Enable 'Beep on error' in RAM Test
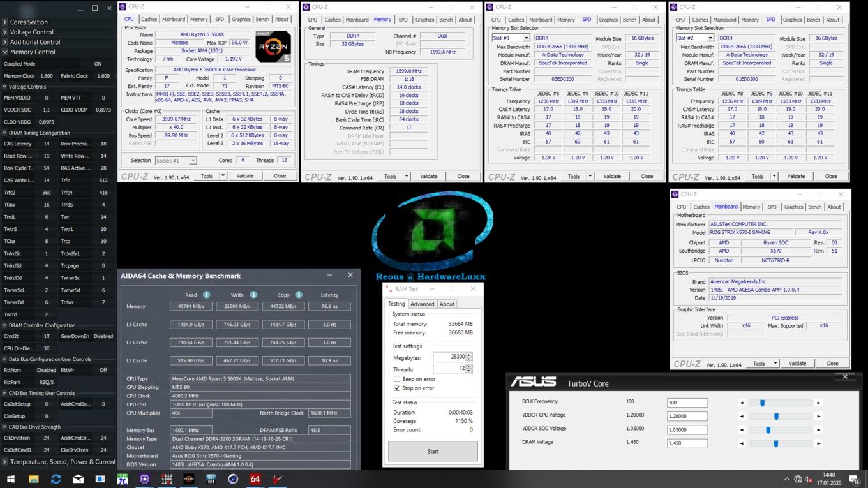The width and height of the screenshot is (868, 488). 397,379
